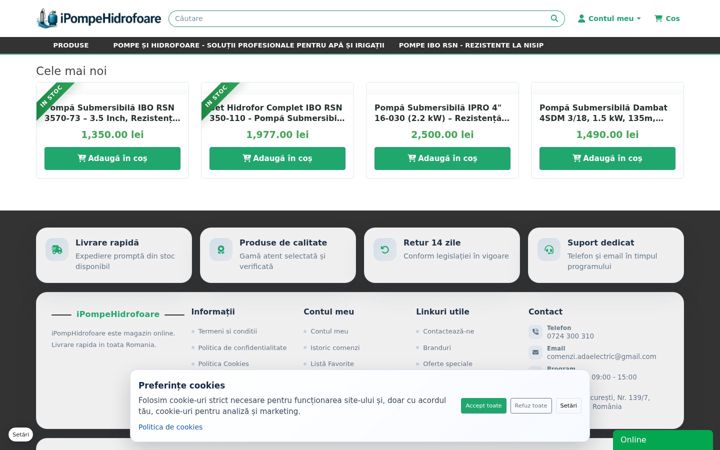Open Oferte speciale link
The image size is (720, 450).
[x=447, y=364]
